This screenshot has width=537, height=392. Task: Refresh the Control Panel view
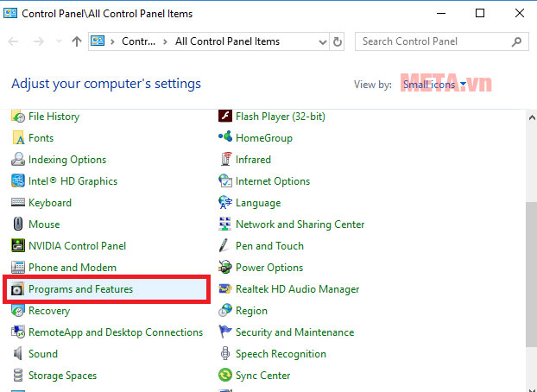[338, 41]
